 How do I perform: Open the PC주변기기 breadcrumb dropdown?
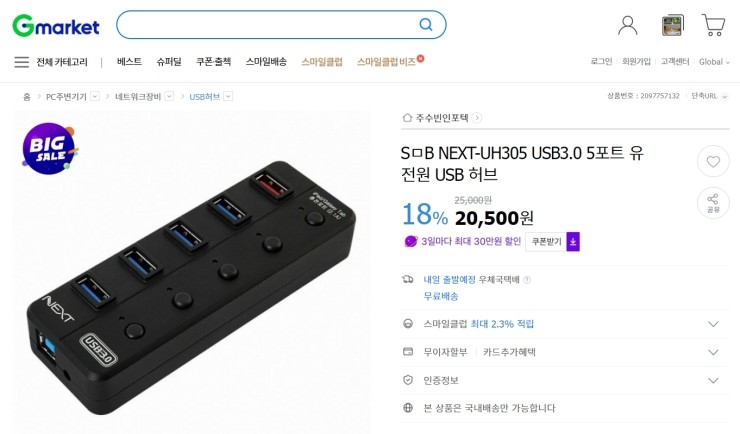[x=95, y=96]
